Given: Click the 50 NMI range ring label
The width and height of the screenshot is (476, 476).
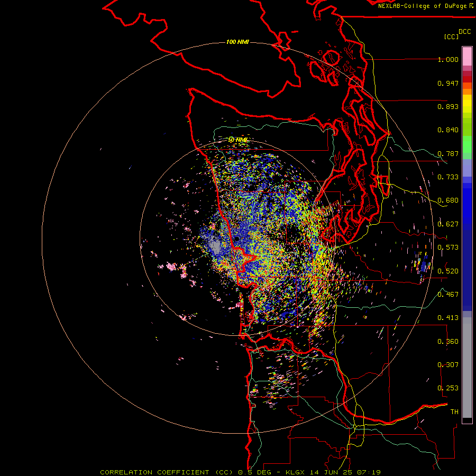Looking at the screenshot, I should pyautogui.click(x=237, y=140).
